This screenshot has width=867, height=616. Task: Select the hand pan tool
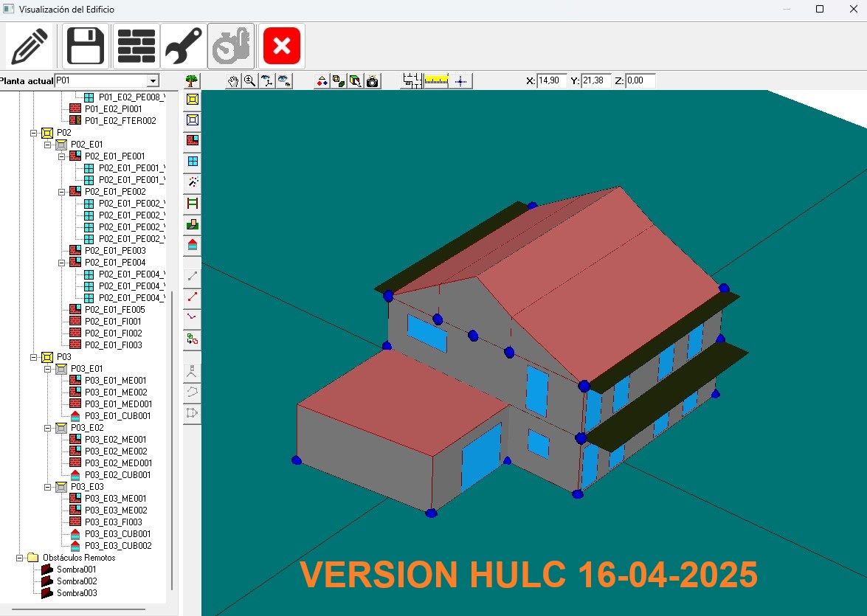[232, 81]
